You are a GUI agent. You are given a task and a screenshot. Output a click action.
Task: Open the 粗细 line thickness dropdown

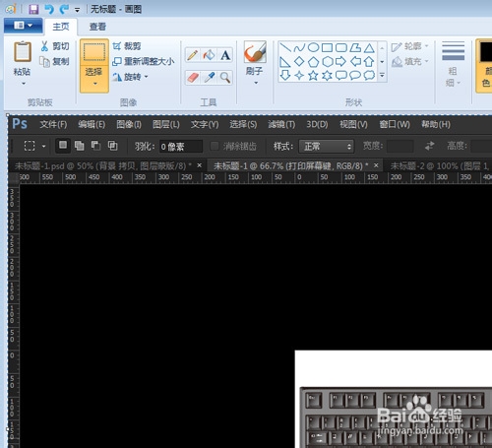pyautogui.click(x=453, y=64)
